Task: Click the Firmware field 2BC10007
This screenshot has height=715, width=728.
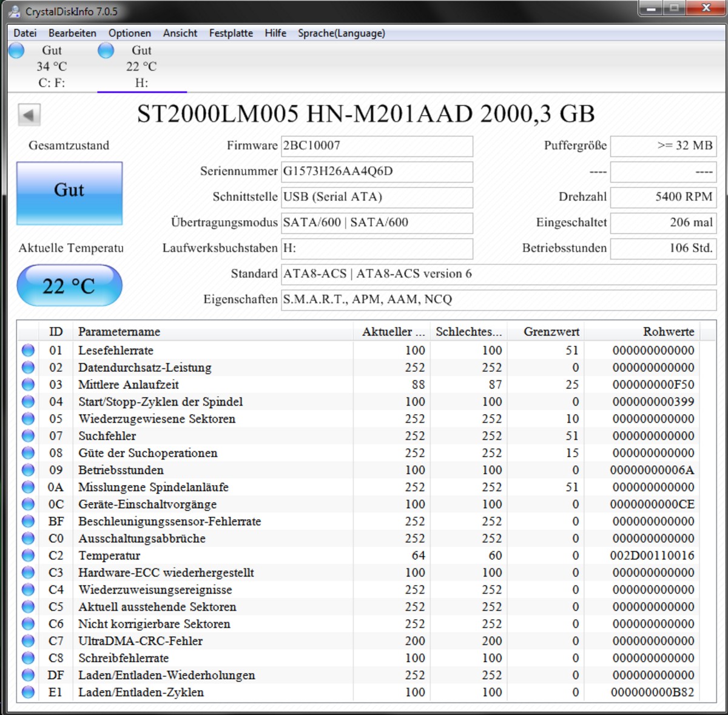Action: coord(377,146)
